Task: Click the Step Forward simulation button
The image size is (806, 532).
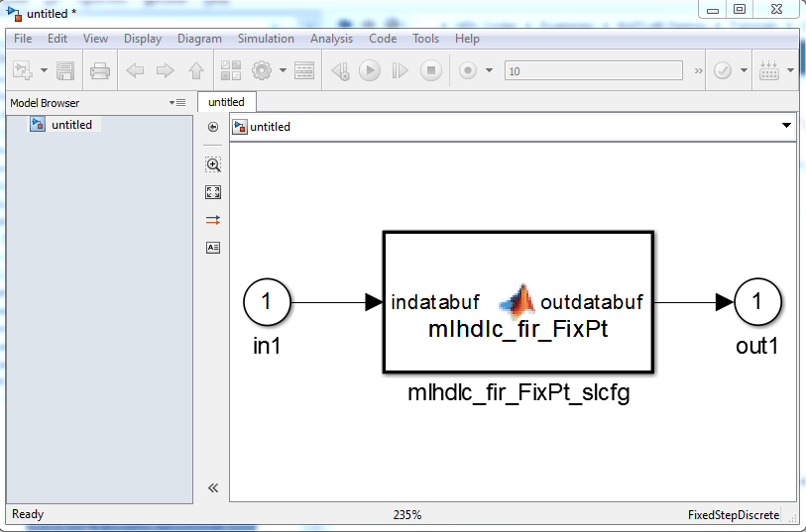Action: [400, 70]
